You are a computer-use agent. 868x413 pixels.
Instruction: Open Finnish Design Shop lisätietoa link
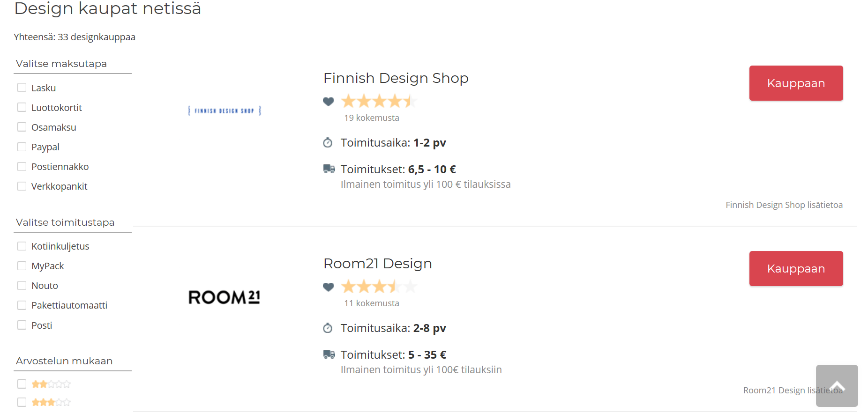click(784, 205)
